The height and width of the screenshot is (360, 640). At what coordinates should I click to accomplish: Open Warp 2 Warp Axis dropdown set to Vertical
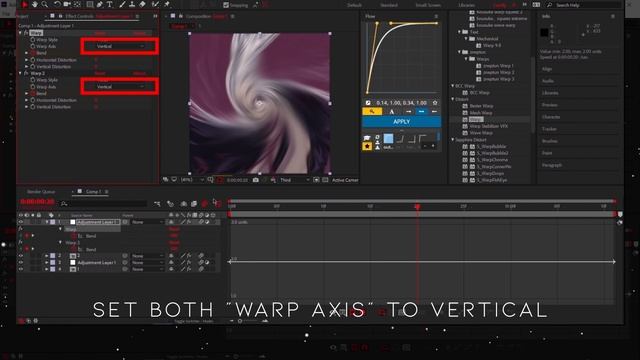click(120, 87)
